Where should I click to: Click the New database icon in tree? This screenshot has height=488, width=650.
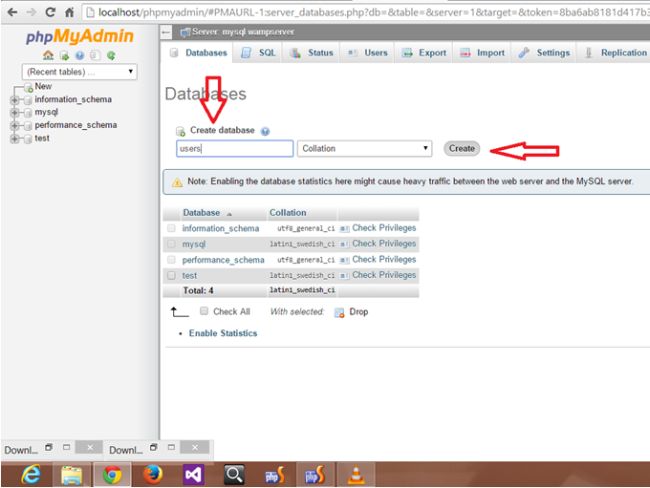point(29,87)
